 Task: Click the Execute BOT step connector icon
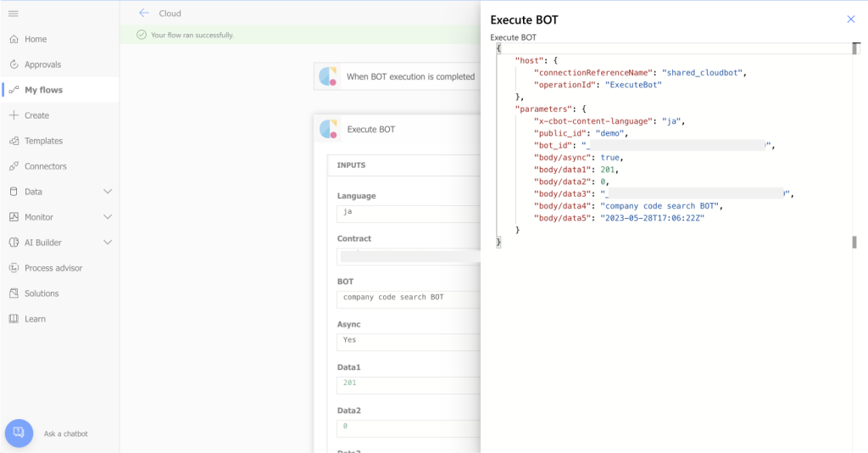point(328,129)
